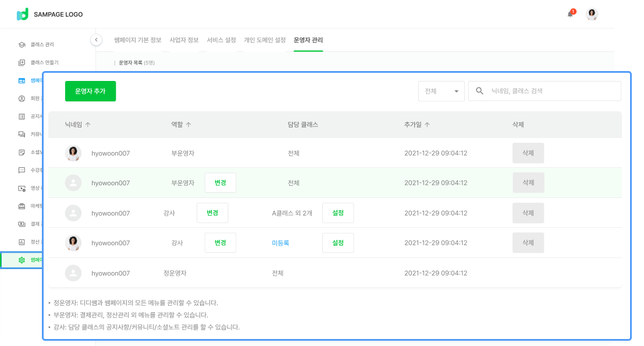Image resolution: width=644 pixels, height=346 pixels.
Task: Click the notification bell icon
Action: point(570,14)
